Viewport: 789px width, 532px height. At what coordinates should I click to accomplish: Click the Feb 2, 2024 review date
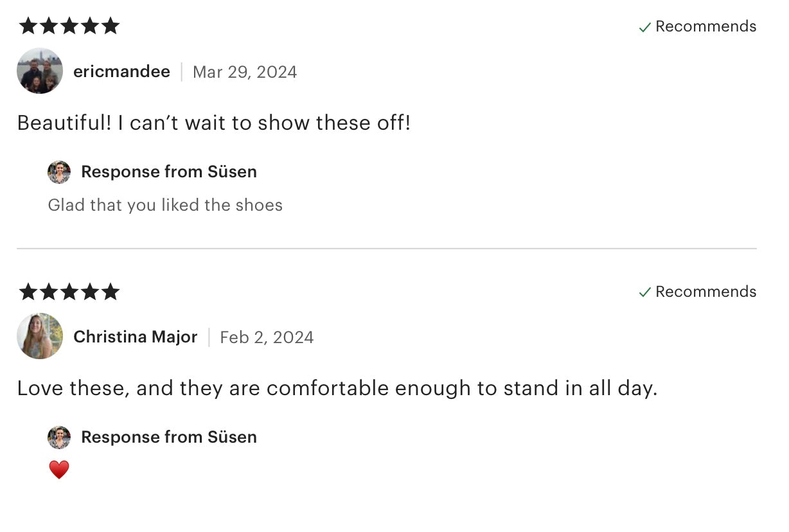point(267,337)
